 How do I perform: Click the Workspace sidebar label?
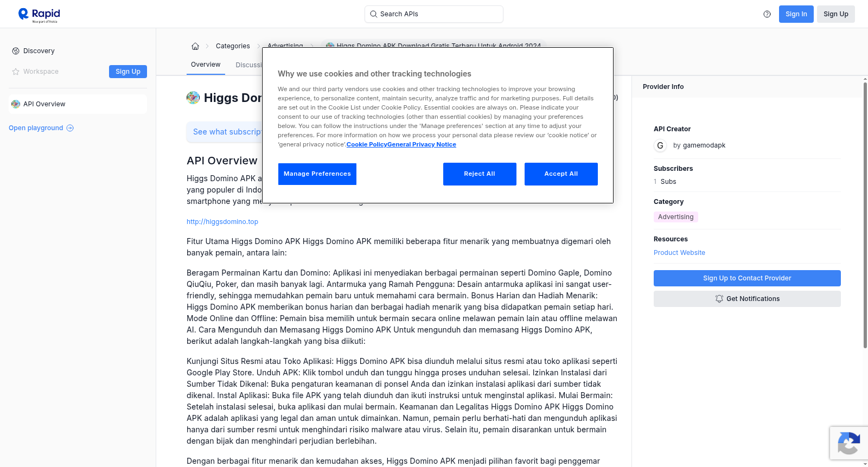[41, 72]
